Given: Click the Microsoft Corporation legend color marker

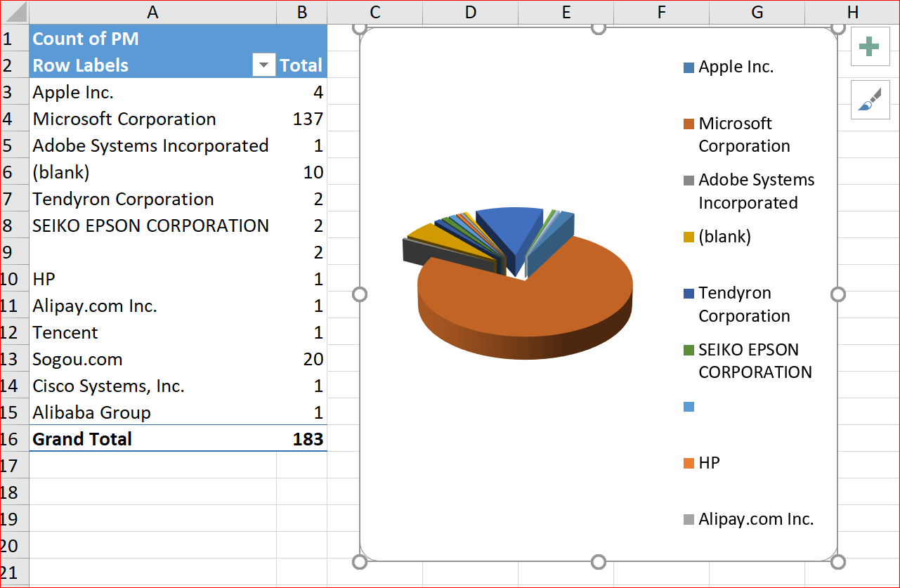Looking at the screenshot, I should (689, 124).
